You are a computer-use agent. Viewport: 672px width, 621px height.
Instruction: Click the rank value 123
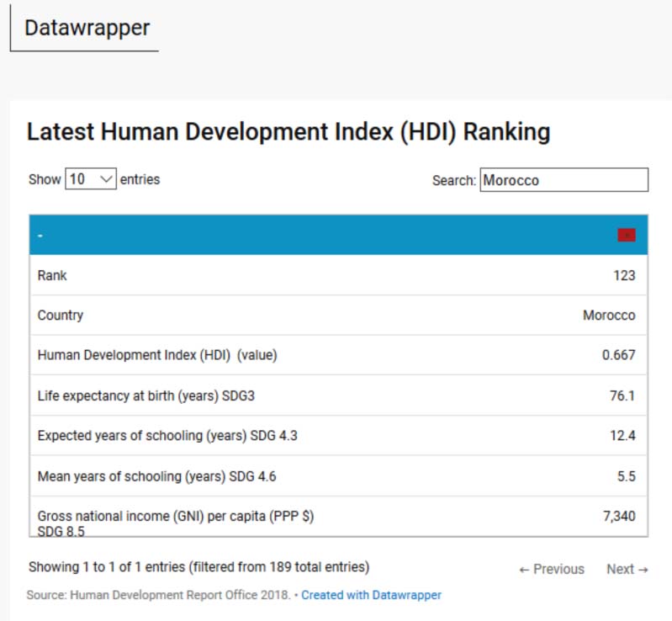624,275
